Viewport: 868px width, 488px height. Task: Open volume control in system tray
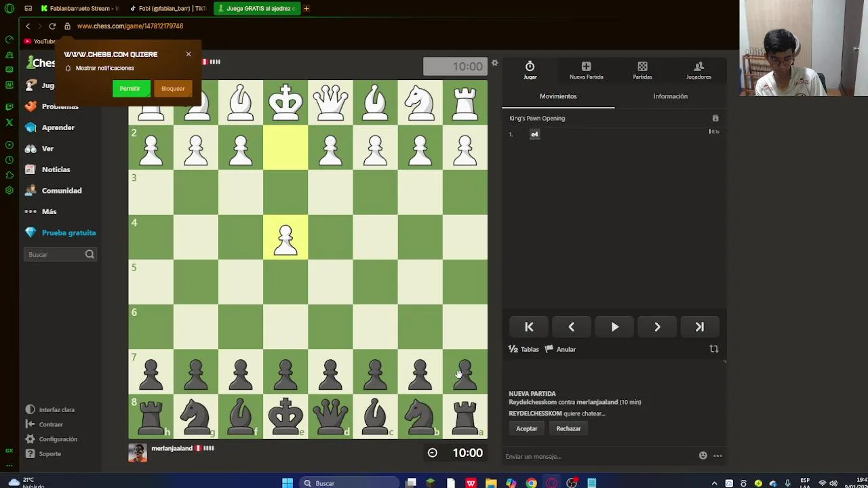(834, 483)
